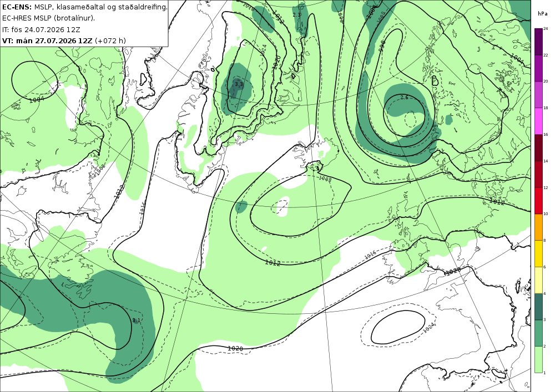The width and height of the screenshot is (555, 392).
Task: Click the medium green 2–3 hPa legend swatch
Action: (539, 333)
